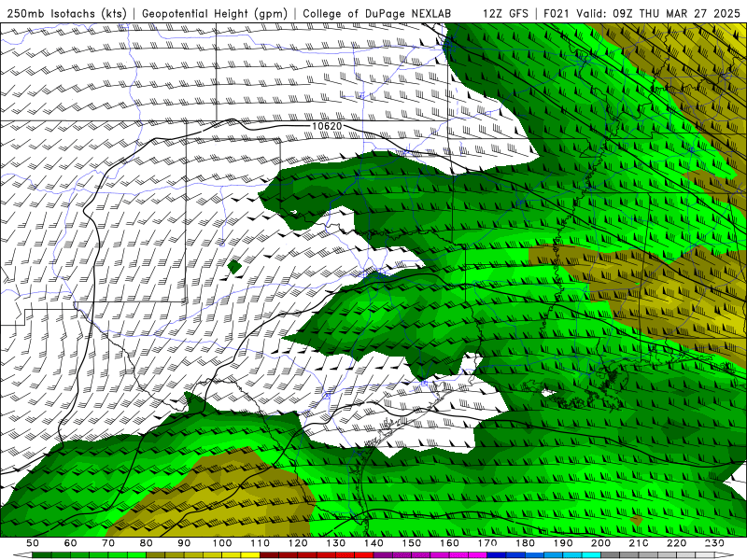Click the "12Z GFS" model run label
Viewport: 747px width, 560px height.
[x=505, y=14]
